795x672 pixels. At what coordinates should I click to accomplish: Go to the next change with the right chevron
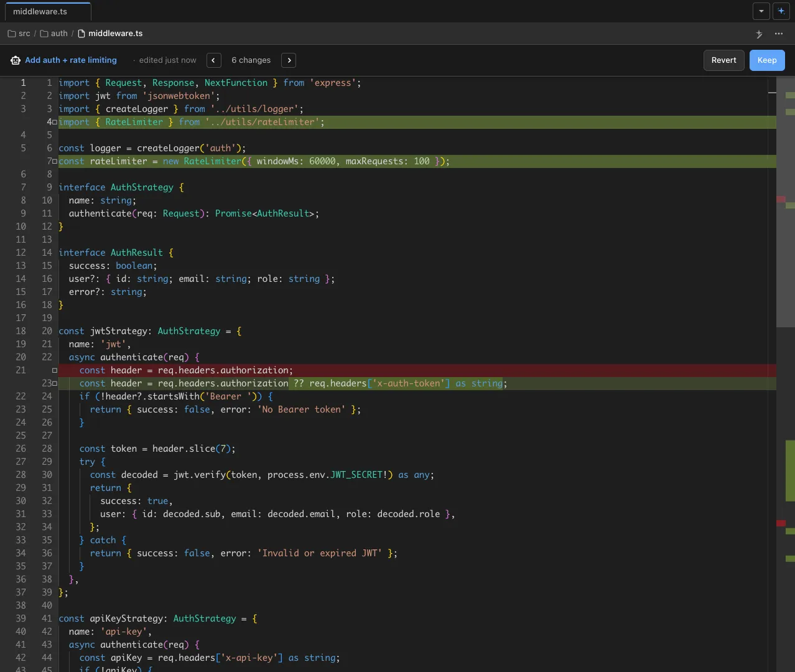[288, 60]
